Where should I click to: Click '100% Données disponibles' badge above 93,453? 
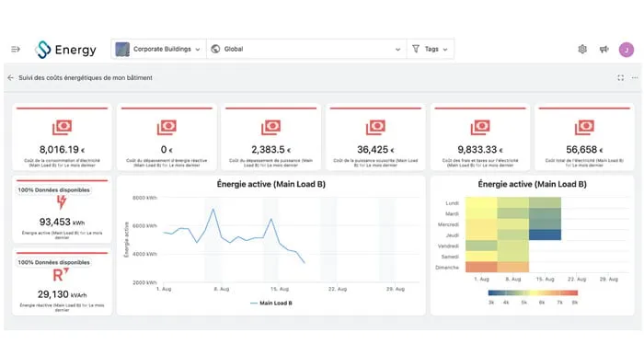pyautogui.click(x=53, y=190)
